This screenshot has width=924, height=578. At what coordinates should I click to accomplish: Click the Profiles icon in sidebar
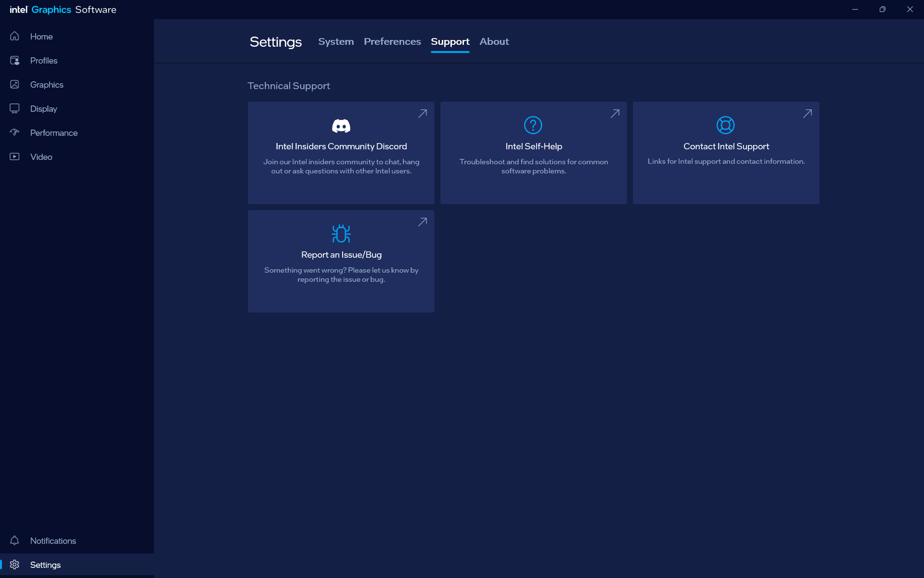(14, 60)
